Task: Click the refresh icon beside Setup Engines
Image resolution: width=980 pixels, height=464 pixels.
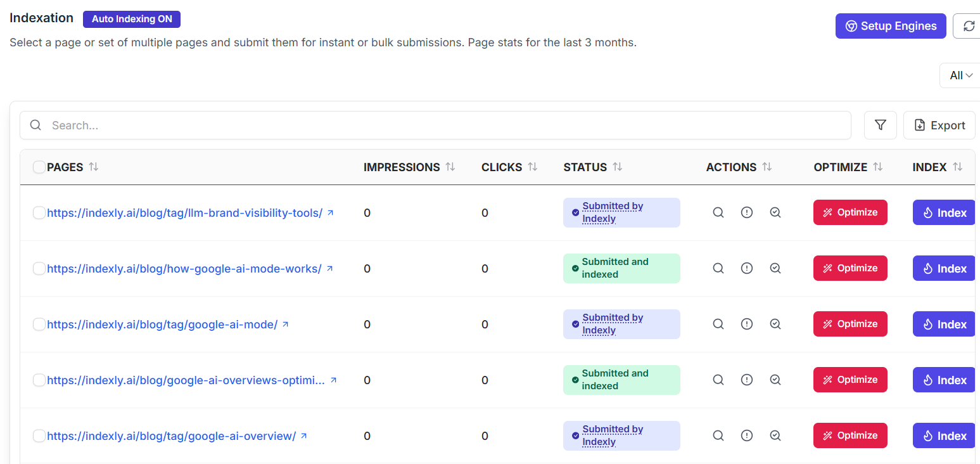Action: pos(968,26)
